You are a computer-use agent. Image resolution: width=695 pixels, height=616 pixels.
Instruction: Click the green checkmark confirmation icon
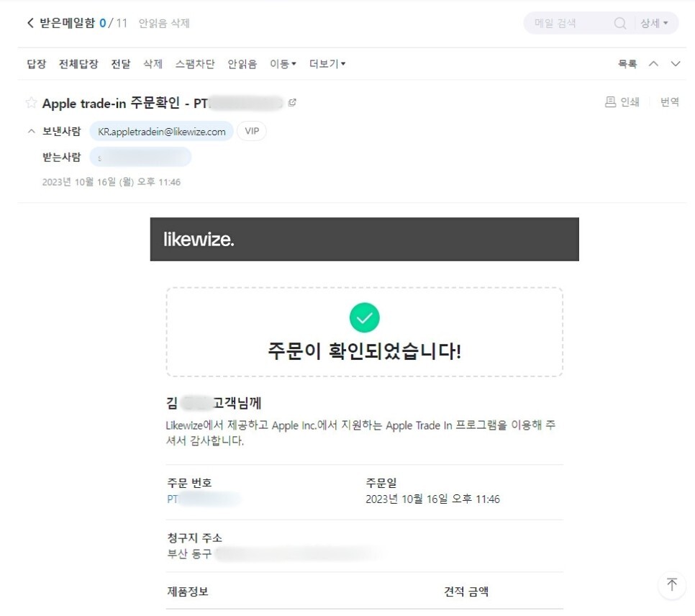pyautogui.click(x=364, y=317)
